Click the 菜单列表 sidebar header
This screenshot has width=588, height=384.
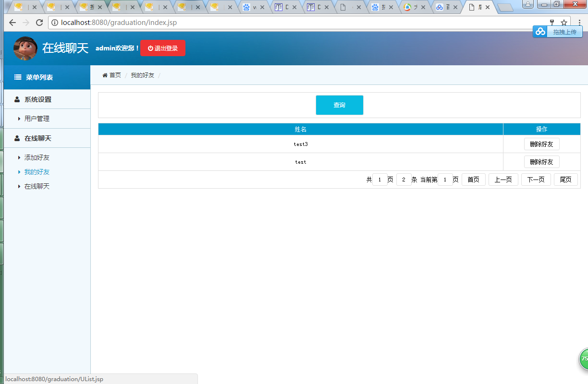(x=47, y=77)
